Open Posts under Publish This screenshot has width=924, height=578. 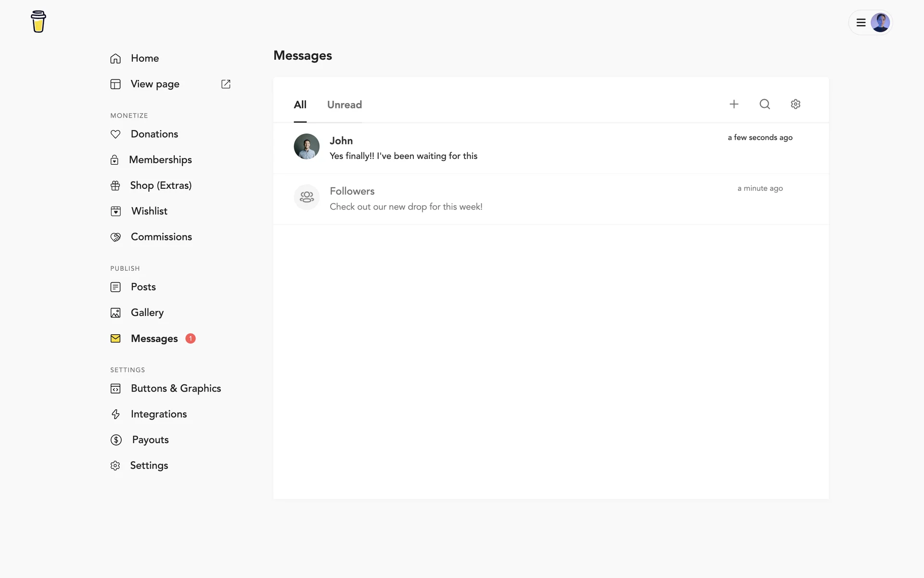coord(143,287)
